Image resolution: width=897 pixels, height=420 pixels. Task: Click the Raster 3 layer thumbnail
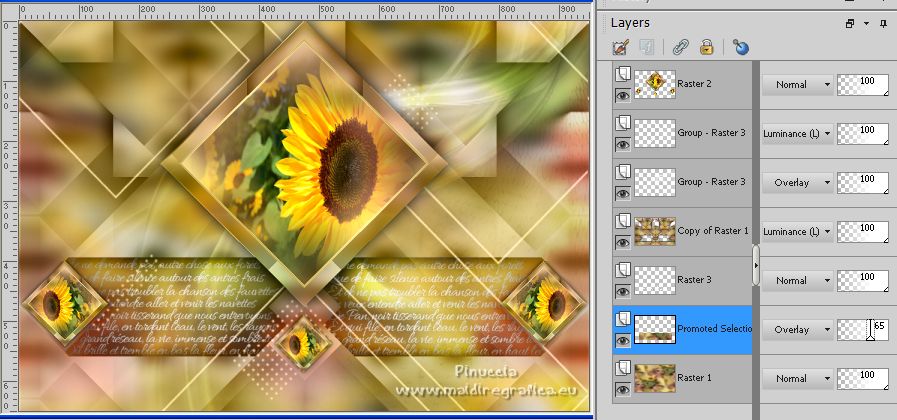(655, 280)
